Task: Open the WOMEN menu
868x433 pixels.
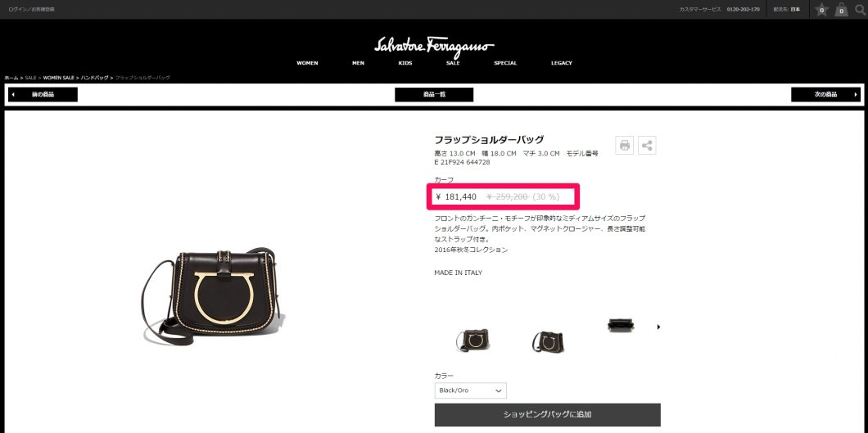Action: point(307,63)
